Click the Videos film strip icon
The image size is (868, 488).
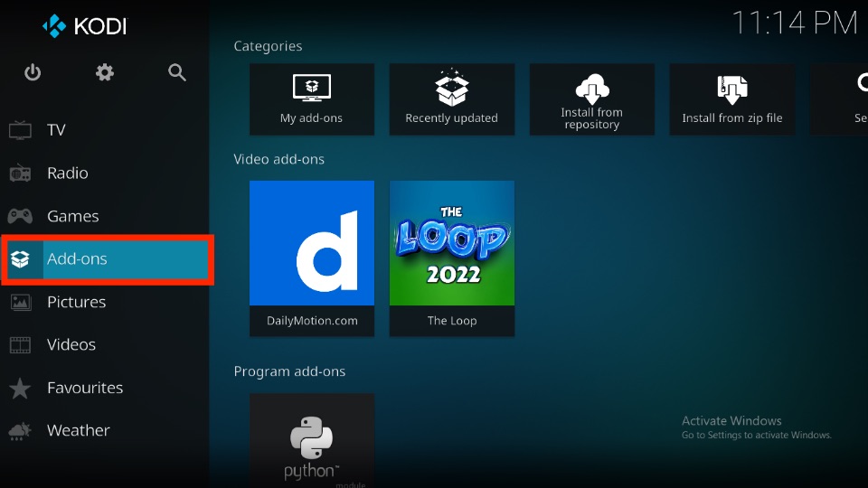[21, 344]
